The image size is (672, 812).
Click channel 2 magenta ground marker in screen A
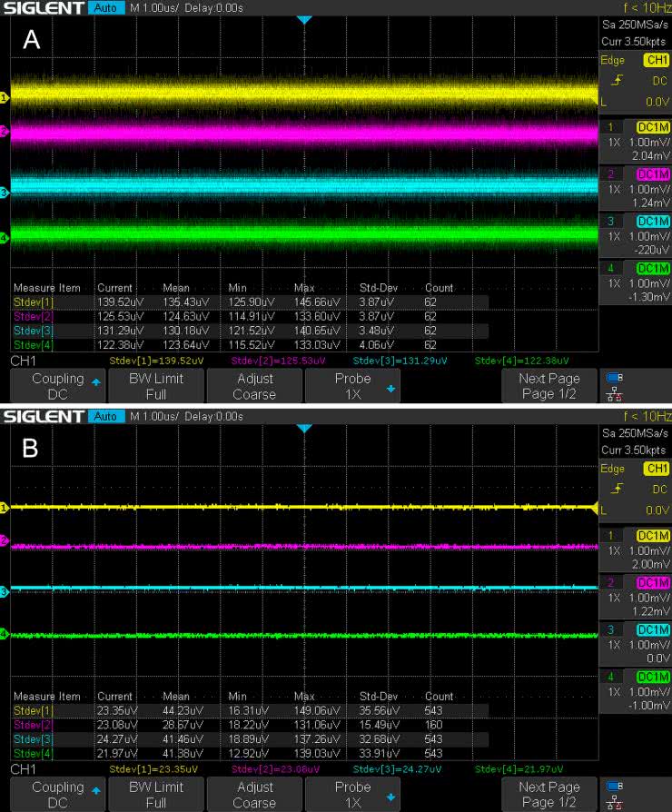click(x=4, y=132)
